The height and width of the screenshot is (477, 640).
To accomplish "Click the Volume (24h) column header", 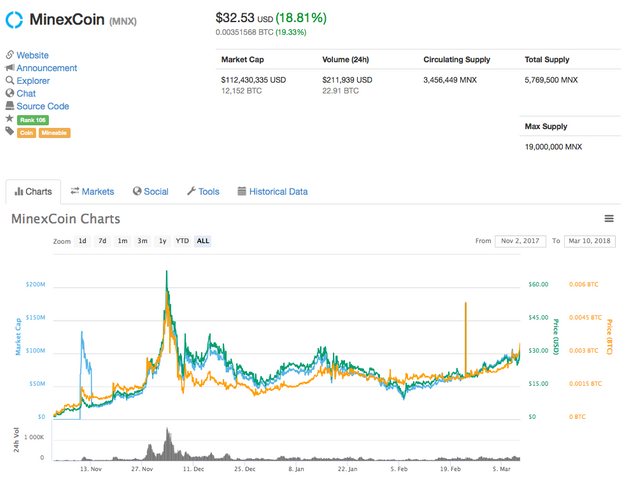I will [346, 60].
